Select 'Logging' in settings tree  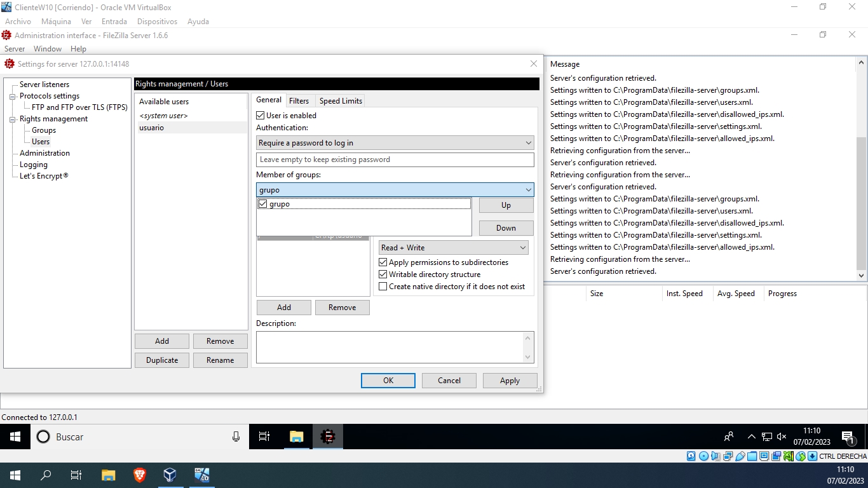(34, 165)
